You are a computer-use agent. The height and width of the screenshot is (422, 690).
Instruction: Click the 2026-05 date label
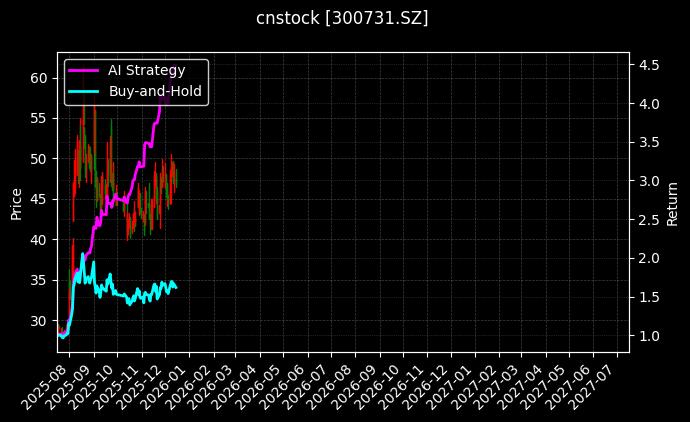[x=260, y=386]
